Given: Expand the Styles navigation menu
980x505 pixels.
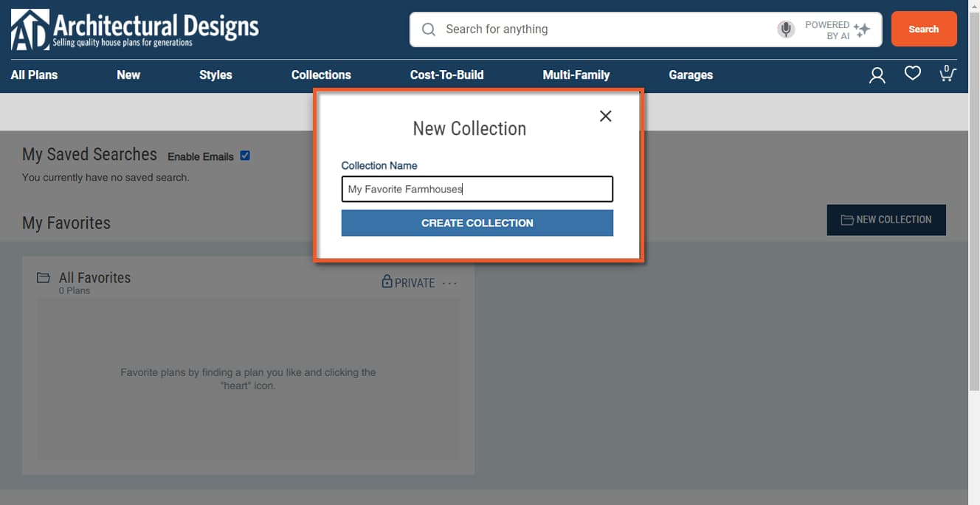Looking at the screenshot, I should pyautogui.click(x=215, y=75).
